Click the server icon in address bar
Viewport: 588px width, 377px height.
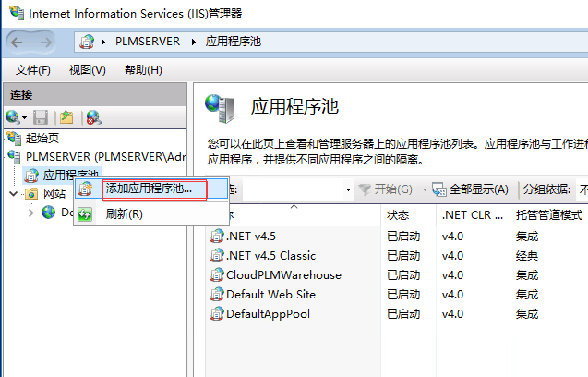point(87,42)
